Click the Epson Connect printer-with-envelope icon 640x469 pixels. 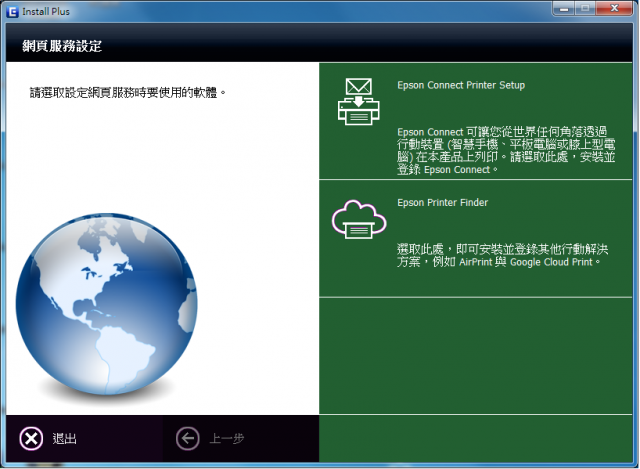coord(358,102)
